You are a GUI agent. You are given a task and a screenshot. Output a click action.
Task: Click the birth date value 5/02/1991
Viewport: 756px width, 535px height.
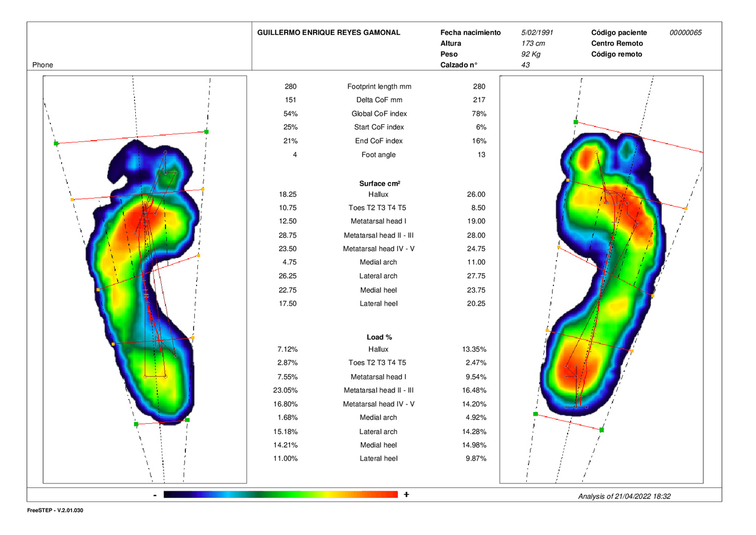537,33
